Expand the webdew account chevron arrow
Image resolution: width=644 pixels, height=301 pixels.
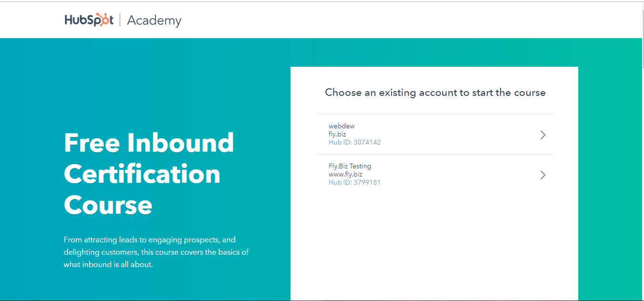543,135
